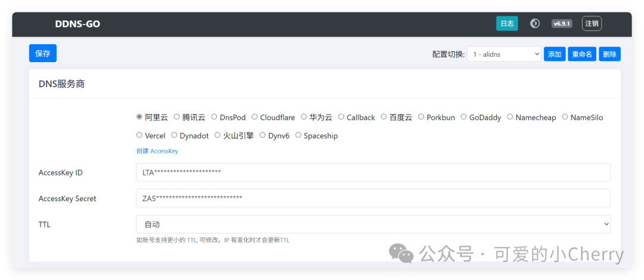The width and height of the screenshot is (644, 280).
Task: Select the Dynv6 radio button
Action: (x=262, y=135)
